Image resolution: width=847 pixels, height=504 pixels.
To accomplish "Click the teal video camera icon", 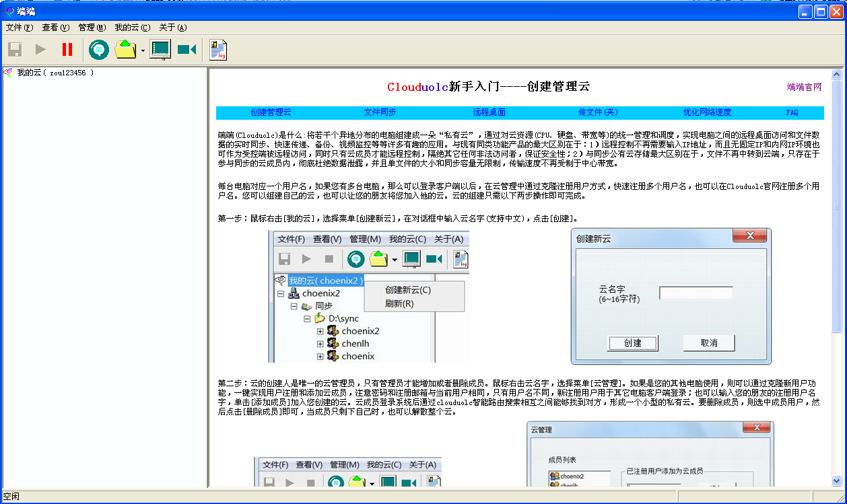I will tap(187, 50).
